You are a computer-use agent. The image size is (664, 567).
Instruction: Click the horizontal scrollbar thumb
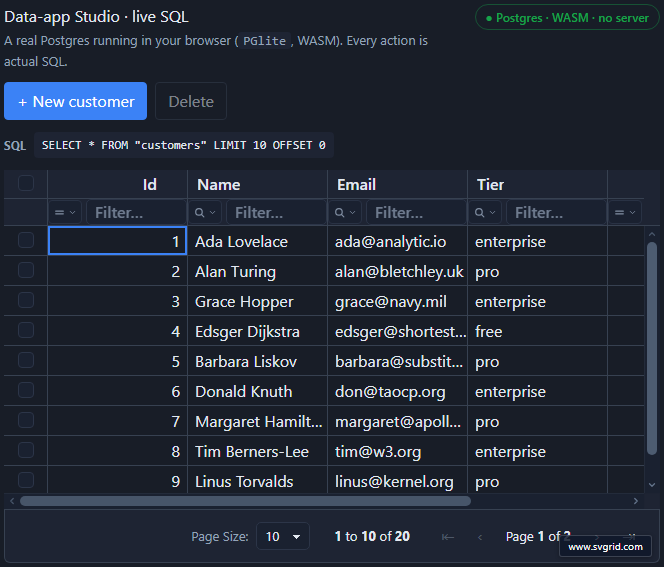(245, 501)
